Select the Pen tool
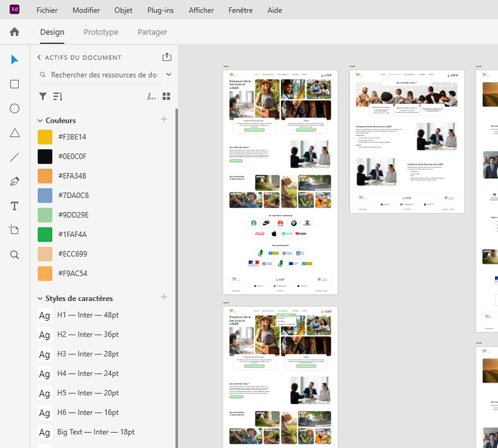 [15, 181]
